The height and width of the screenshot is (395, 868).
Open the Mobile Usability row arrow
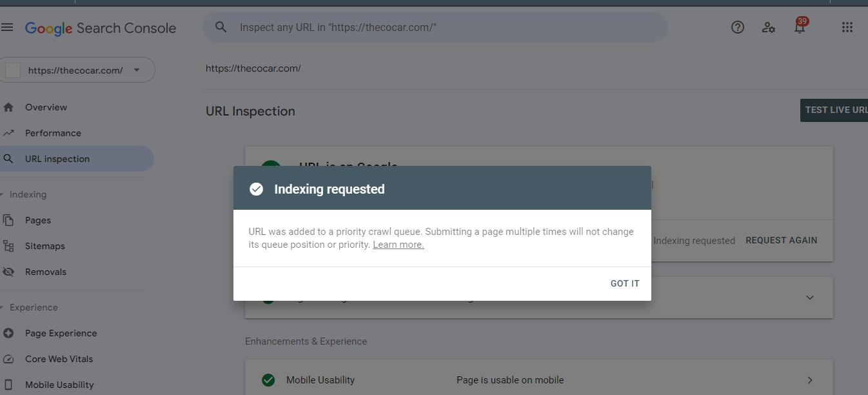click(x=810, y=380)
